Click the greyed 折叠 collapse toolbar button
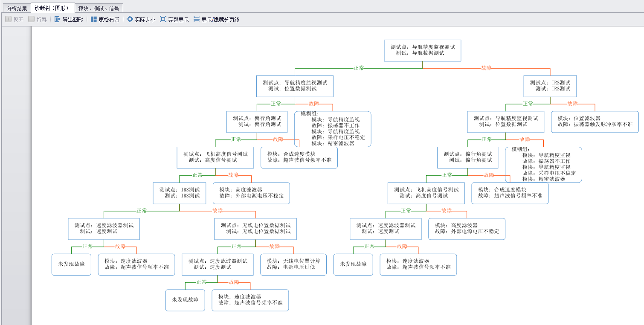Image resolution: width=644 pixels, height=325 pixels. pos(38,20)
